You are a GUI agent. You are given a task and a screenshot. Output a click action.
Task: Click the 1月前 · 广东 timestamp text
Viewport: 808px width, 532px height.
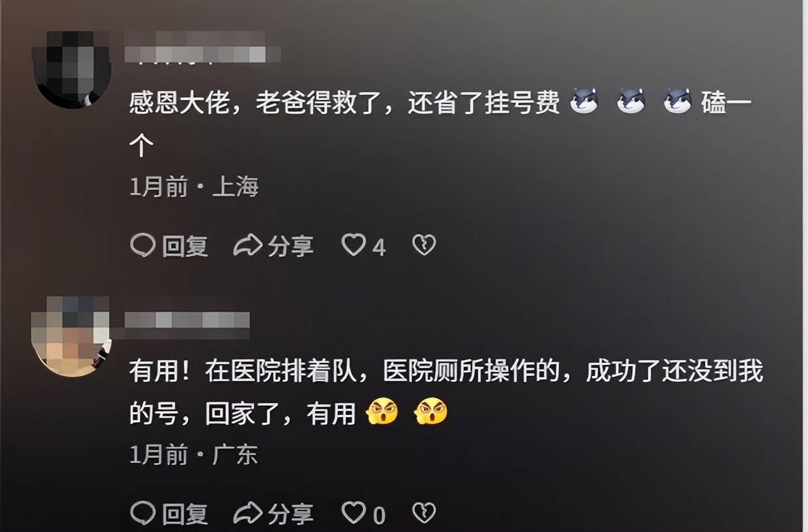(x=194, y=455)
